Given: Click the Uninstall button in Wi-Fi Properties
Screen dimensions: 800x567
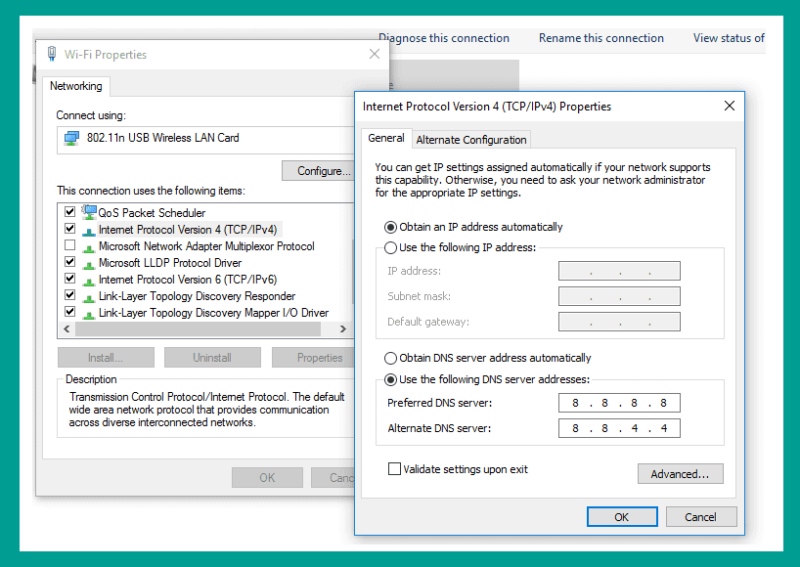Looking at the screenshot, I should coord(212,358).
